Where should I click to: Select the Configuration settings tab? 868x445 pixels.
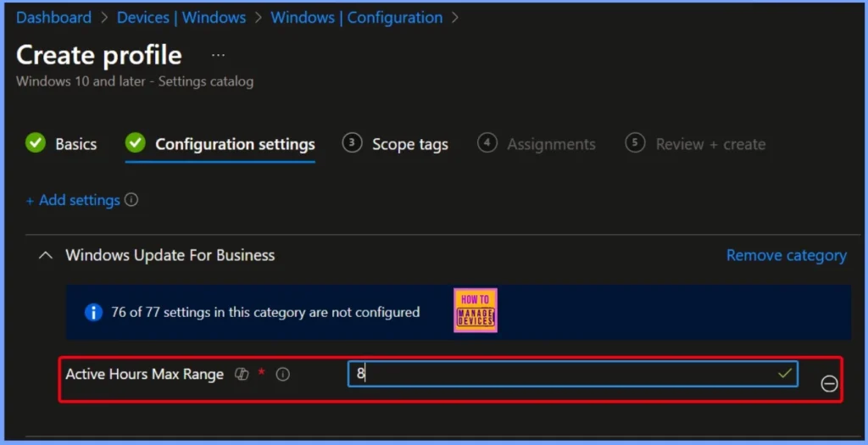pos(220,144)
